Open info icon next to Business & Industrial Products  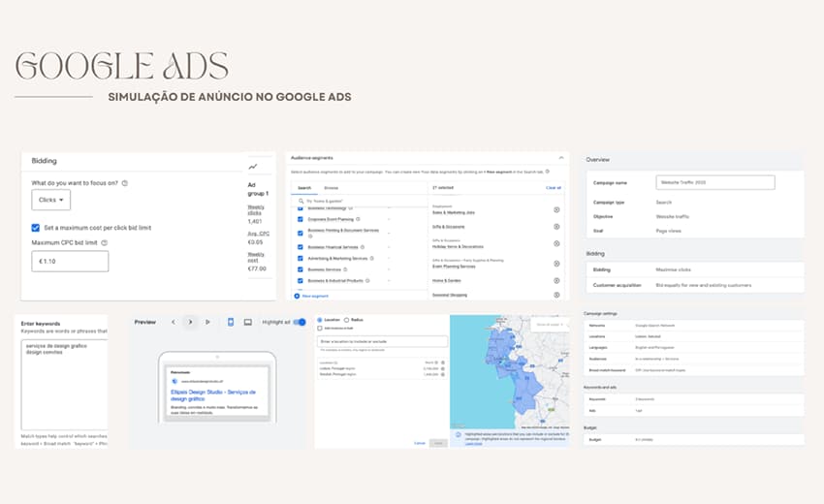(x=367, y=281)
